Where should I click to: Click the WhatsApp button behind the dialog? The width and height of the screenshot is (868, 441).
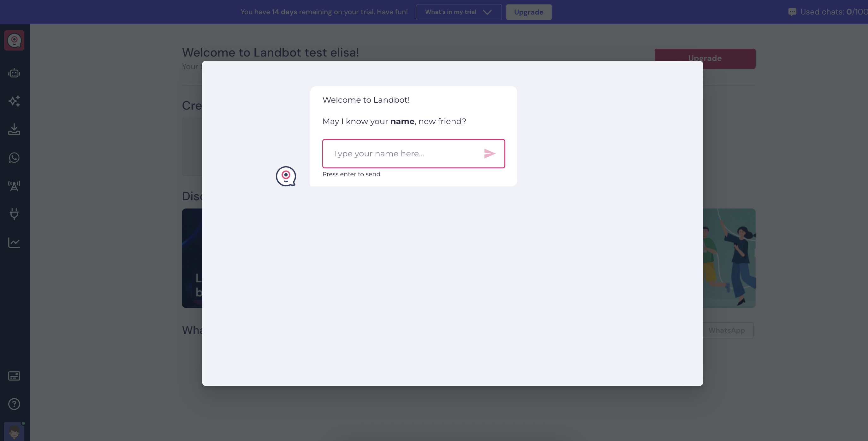point(728,330)
